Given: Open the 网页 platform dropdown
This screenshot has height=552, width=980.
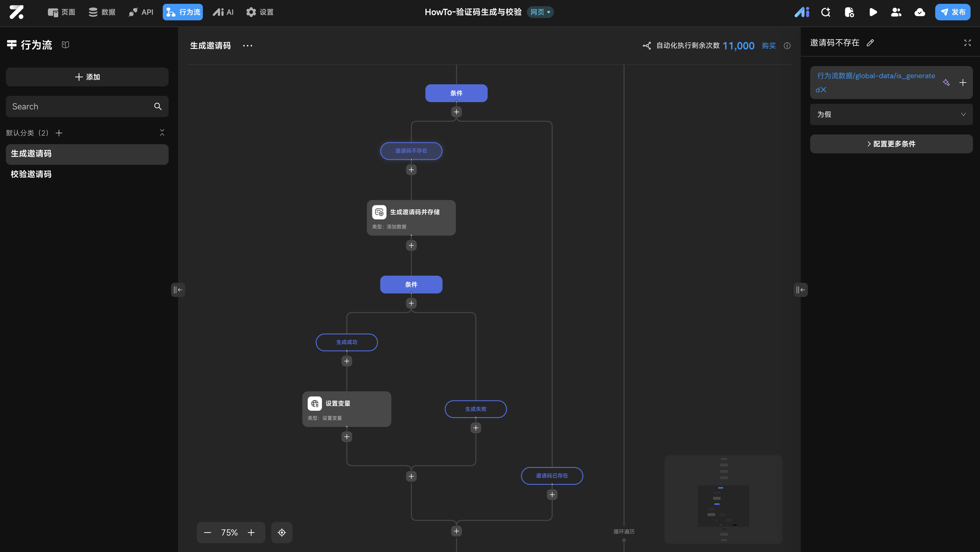Looking at the screenshot, I should pyautogui.click(x=540, y=12).
